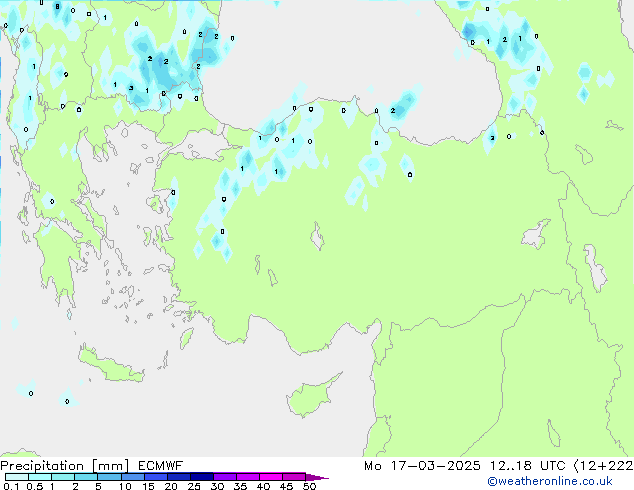Click the 2–5 mm legend swatch
Screen dimensions: 634x490
(86, 477)
